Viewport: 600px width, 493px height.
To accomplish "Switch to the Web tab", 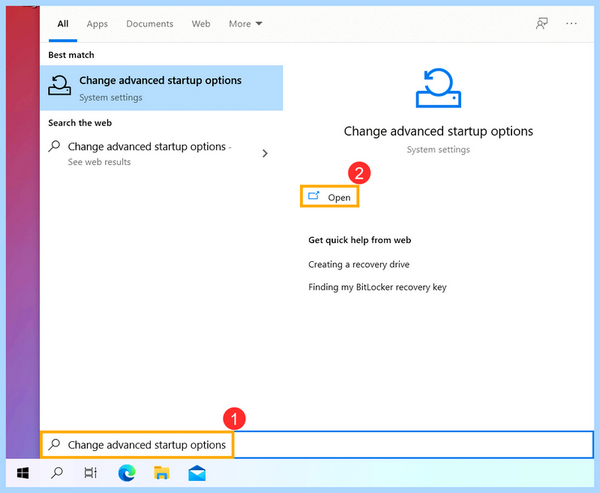I will pyautogui.click(x=201, y=24).
